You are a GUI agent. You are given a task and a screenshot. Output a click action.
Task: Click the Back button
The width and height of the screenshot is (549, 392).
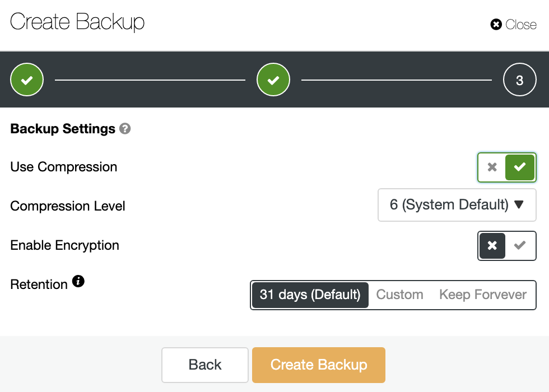click(205, 365)
